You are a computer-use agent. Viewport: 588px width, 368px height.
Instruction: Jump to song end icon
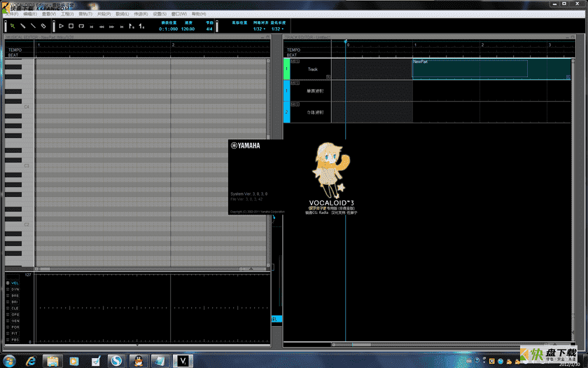pos(122,27)
